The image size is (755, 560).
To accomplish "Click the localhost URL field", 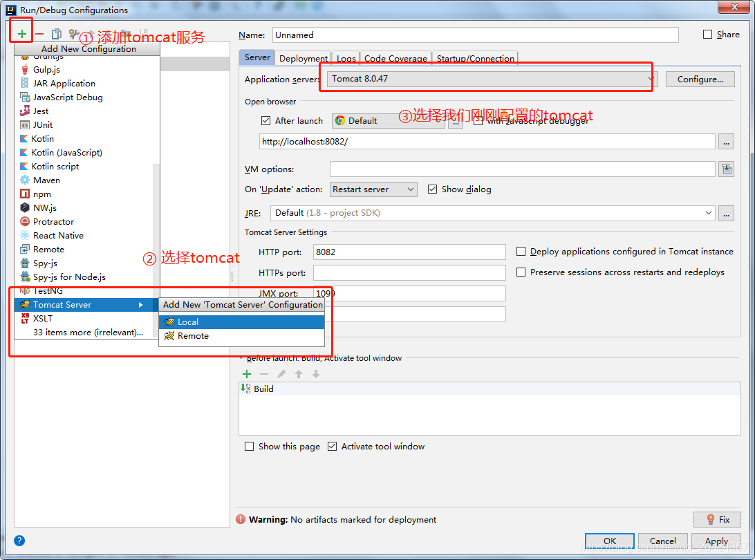I will point(487,142).
